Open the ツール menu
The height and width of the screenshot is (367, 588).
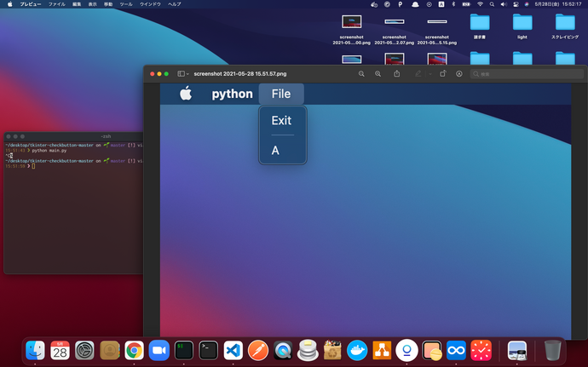coord(126,4)
